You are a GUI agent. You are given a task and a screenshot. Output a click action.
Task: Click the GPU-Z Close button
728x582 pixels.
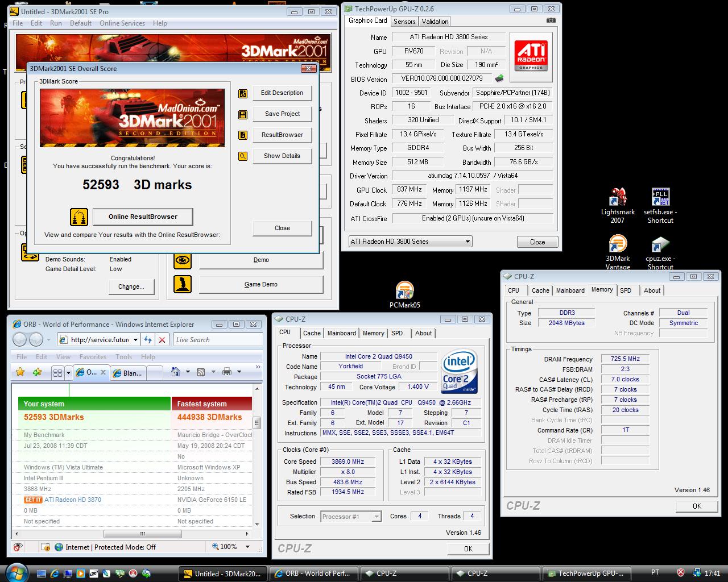(537, 242)
